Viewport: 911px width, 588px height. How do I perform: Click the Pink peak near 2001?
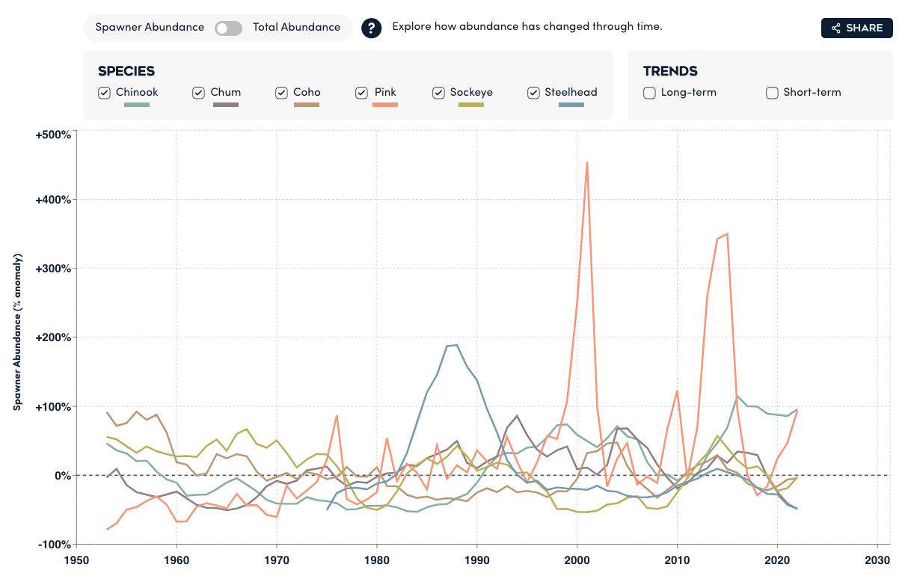[587, 162]
